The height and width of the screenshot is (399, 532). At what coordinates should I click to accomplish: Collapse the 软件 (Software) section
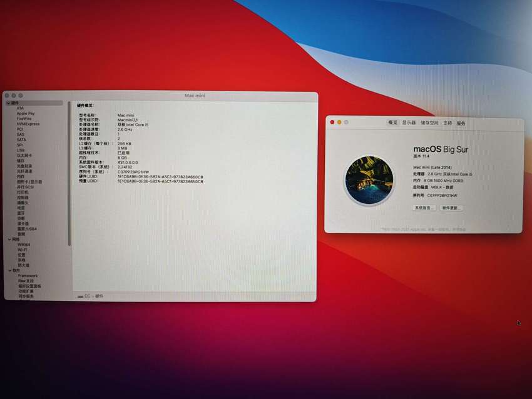coord(10,271)
